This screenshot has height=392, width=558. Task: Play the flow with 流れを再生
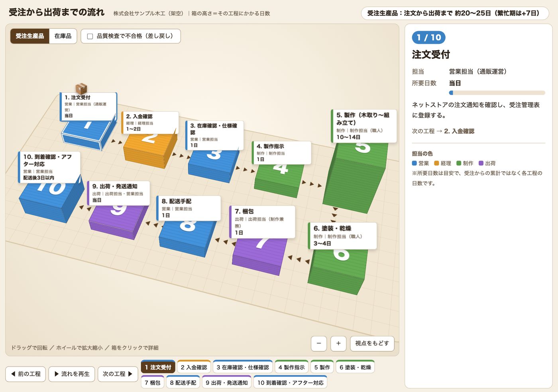click(72, 374)
